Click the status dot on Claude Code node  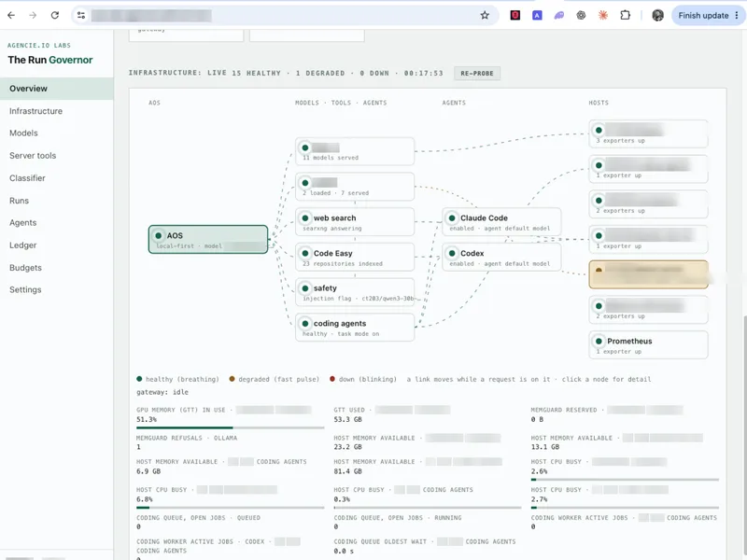pos(452,218)
